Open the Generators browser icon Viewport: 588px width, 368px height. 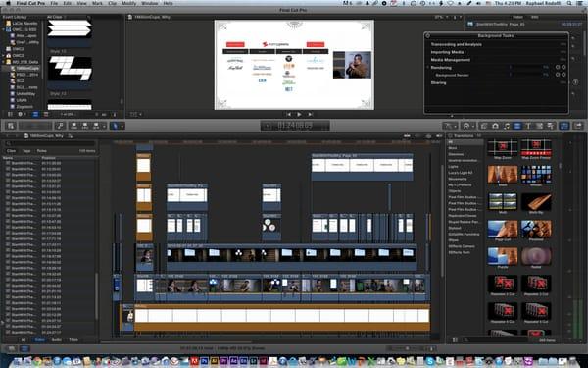(x=539, y=126)
